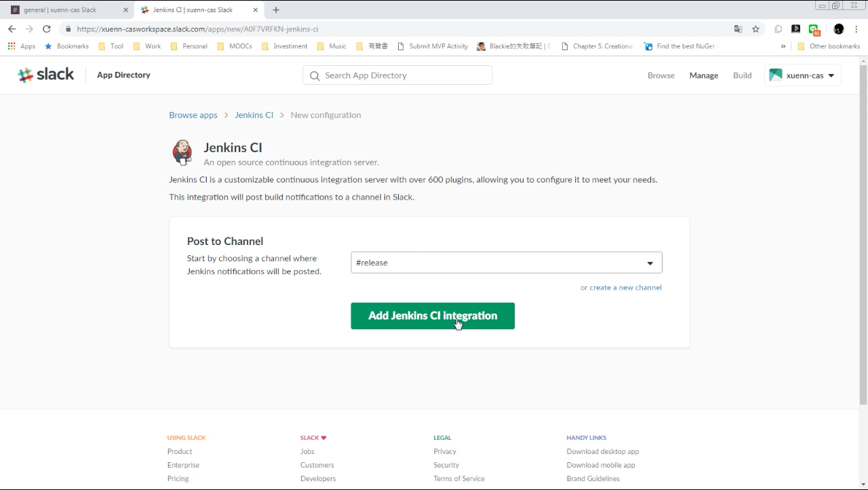Click the translate page icon
Viewport: 868px width, 490px height.
pyautogui.click(x=738, y=29)
